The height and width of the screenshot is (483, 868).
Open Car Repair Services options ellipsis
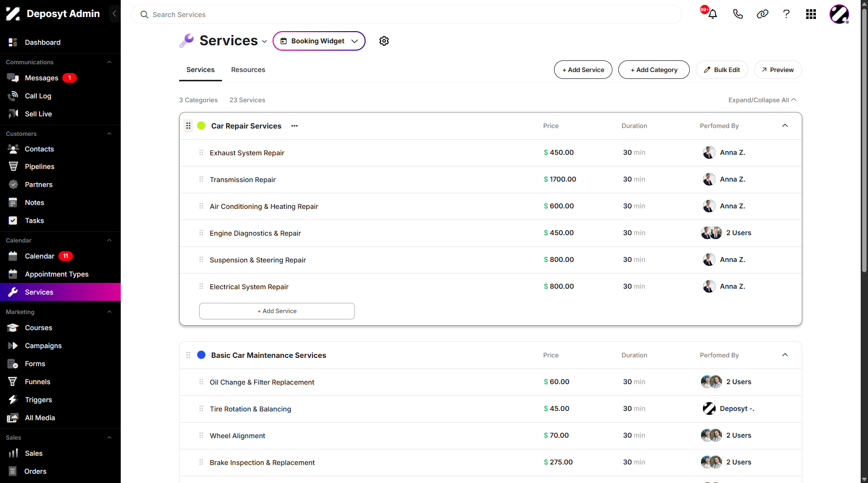coord(295,126)
